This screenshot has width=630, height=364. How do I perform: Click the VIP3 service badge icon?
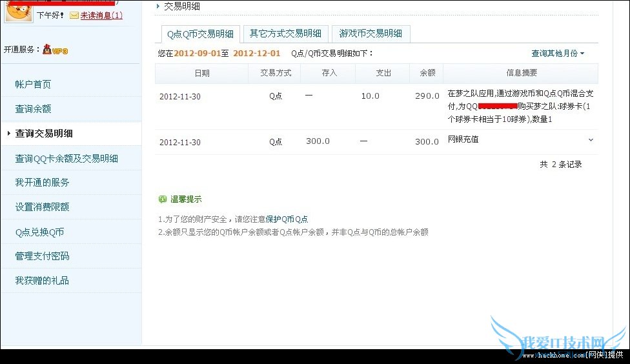(x=56, y=50)
